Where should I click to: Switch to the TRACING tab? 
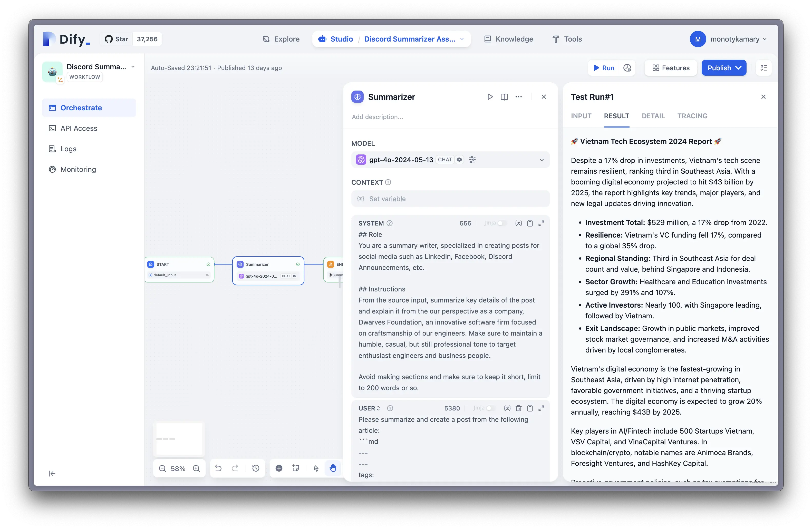point(693,116)
